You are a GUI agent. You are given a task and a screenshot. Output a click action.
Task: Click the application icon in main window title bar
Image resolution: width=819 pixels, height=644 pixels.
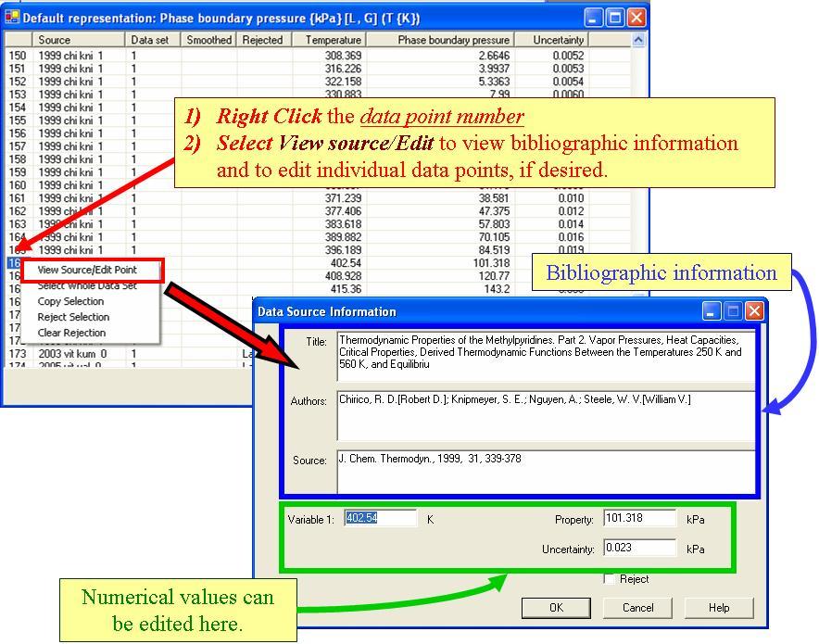(x=12, y=18)
